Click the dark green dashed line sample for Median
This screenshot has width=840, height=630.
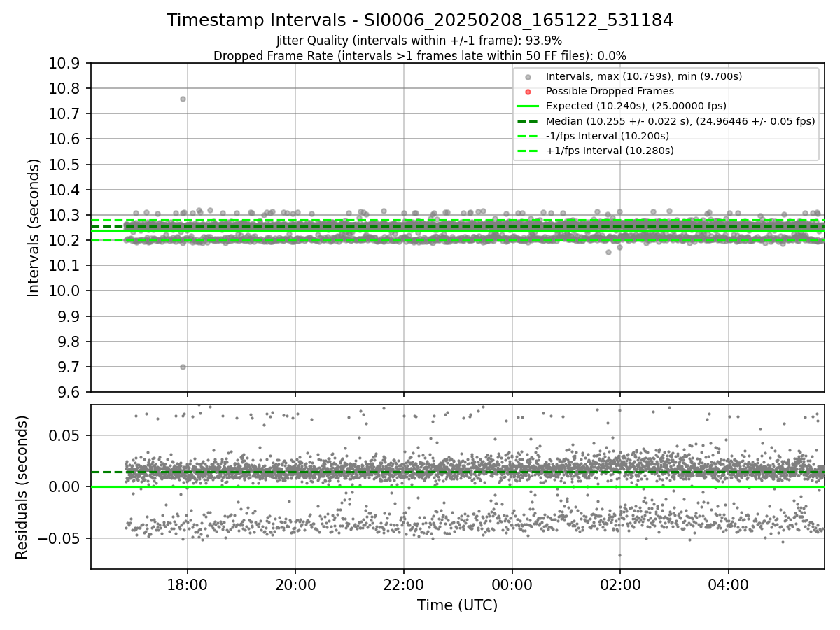[528, 121]
